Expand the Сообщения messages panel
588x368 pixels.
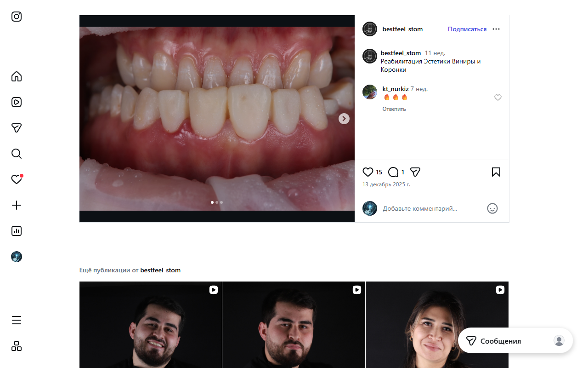tap(500, 341)
